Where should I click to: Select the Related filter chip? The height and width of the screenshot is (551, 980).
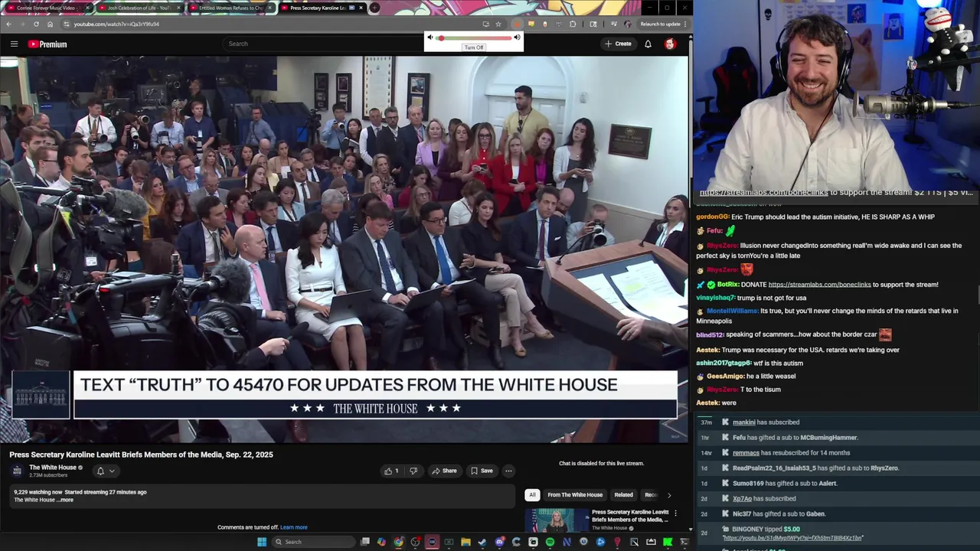(624, 495)
